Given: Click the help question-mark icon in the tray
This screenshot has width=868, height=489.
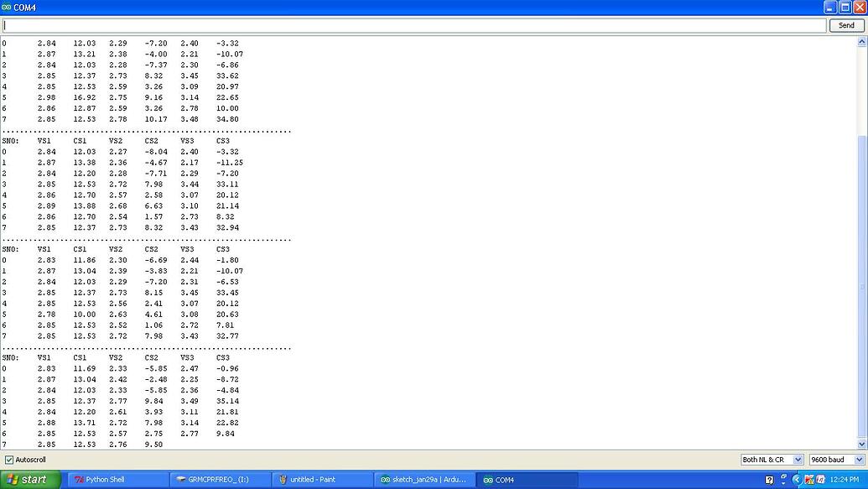Looking at the screenshot, I should [x=770, y=479].
